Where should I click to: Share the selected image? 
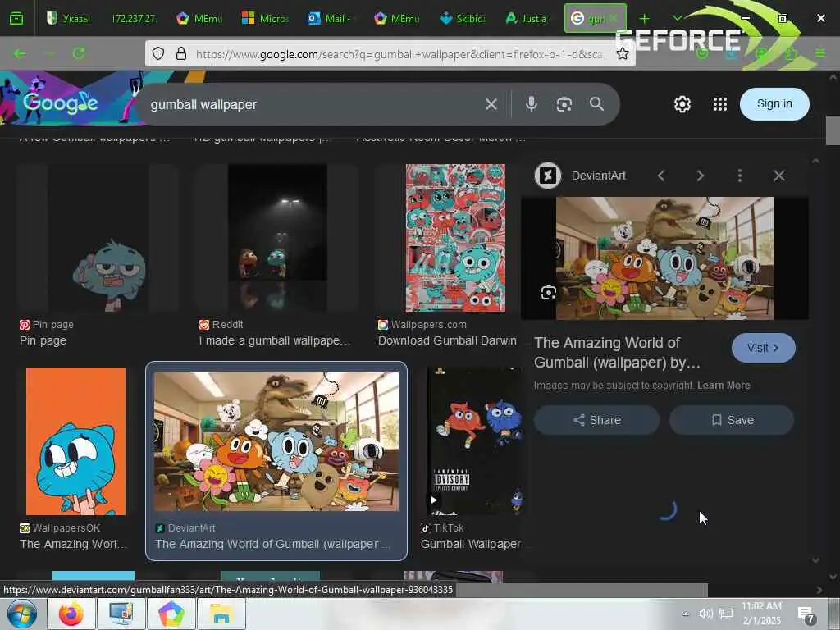coord(597,420)
